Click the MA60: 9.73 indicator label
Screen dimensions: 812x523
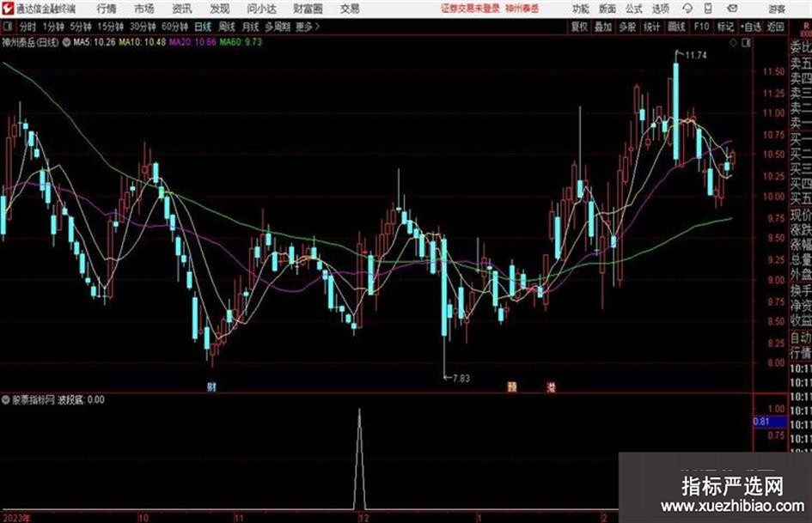tap(241, 42)
